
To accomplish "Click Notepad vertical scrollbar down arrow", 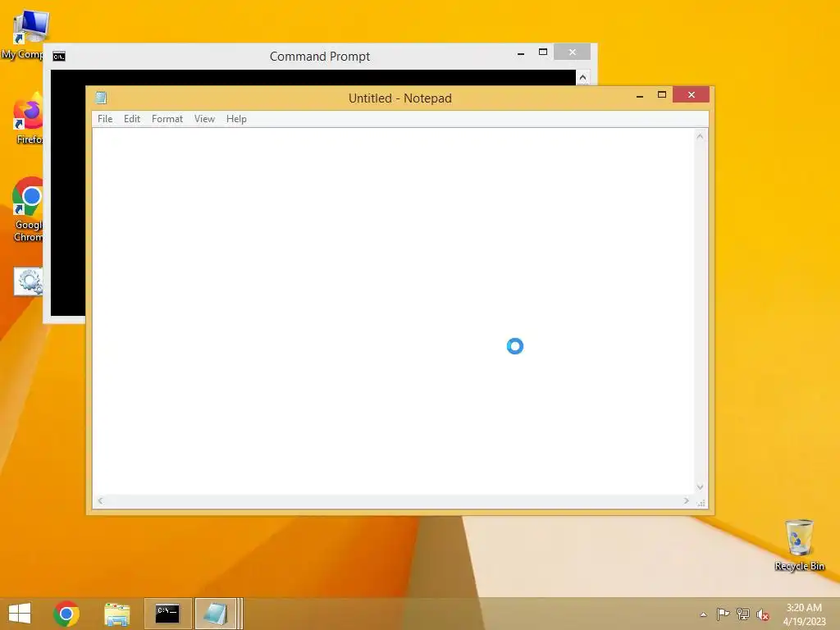I will (x=700, y=487).
